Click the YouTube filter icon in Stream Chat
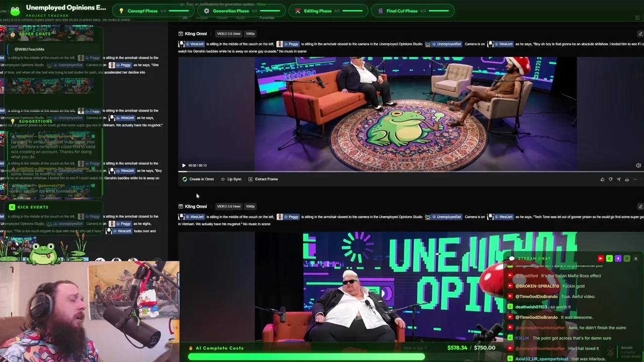 pyautogui.click(x=600, y=258)
